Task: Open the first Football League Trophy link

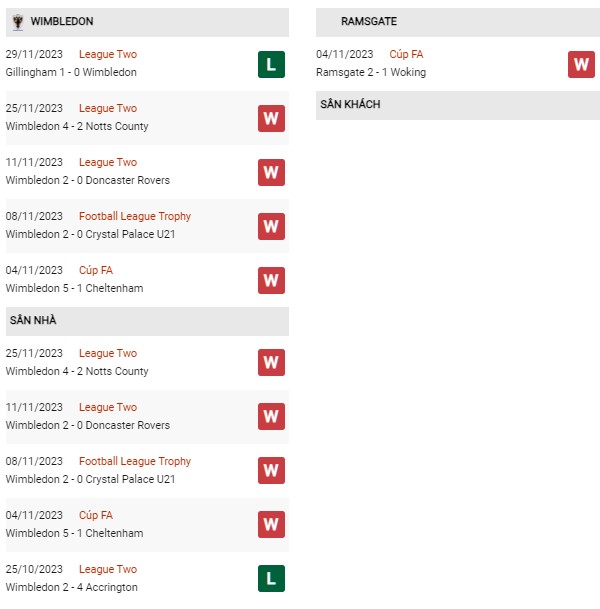Action: pyautogui.click(x=135, y=216)
